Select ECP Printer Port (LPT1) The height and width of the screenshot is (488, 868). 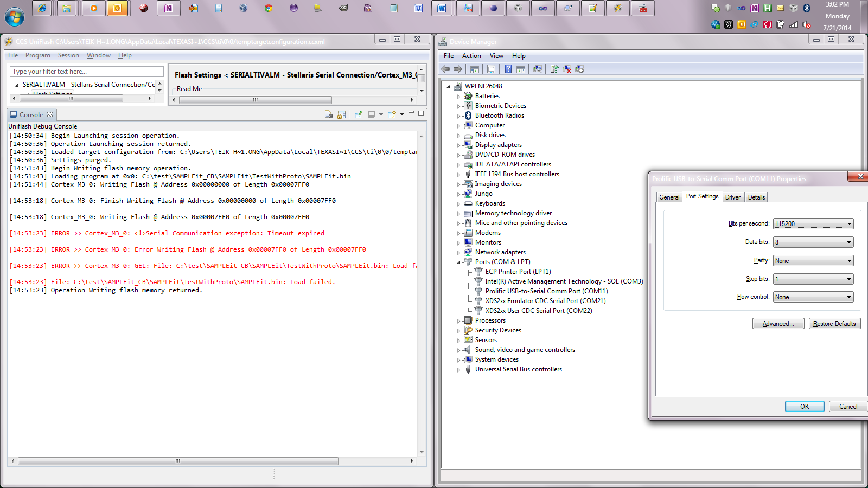pyautogui.click(x=518, y=272)
